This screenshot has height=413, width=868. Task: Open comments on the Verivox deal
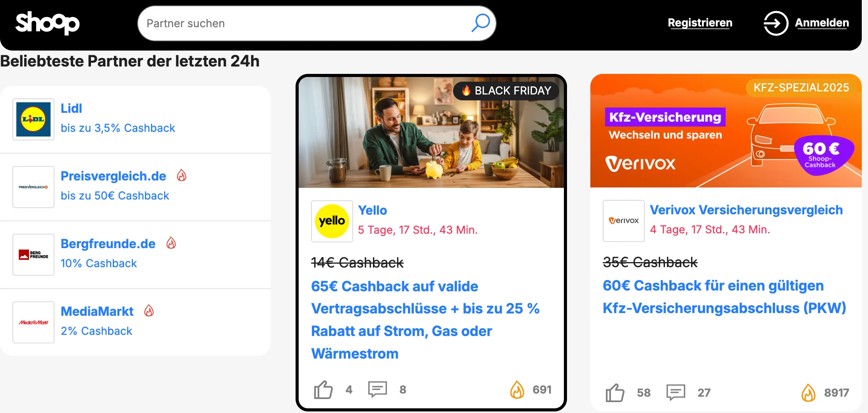click(x=676, y=392)
